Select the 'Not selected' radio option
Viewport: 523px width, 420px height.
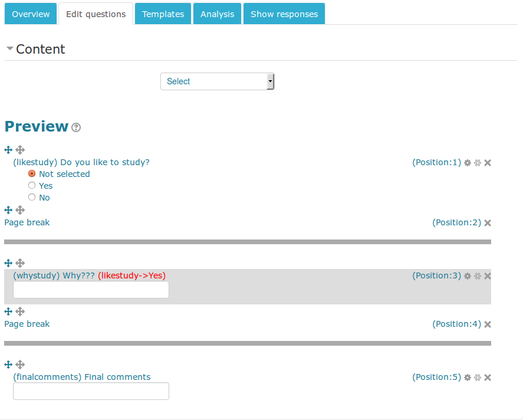click(x=32, y=173)
